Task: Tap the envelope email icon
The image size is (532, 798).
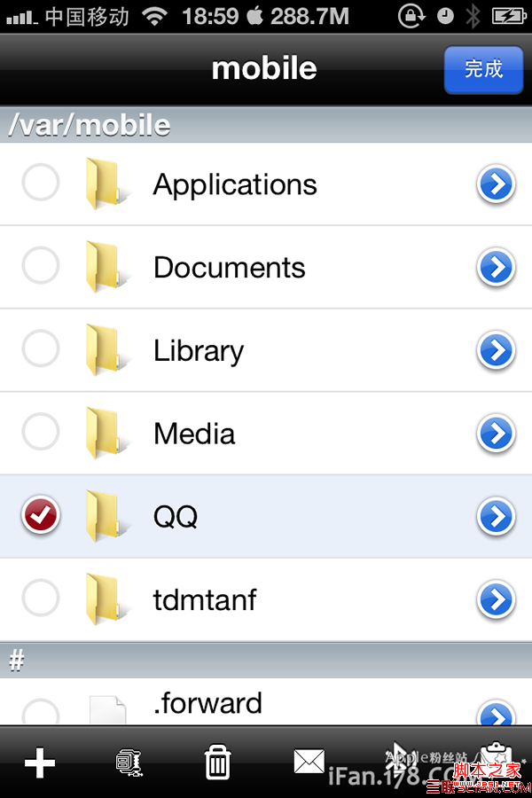Action: click(x=309, y=762)
